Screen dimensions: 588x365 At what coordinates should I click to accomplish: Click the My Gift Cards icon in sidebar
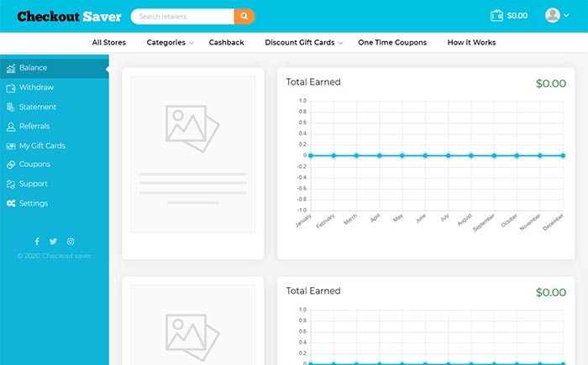click(11, 146)
